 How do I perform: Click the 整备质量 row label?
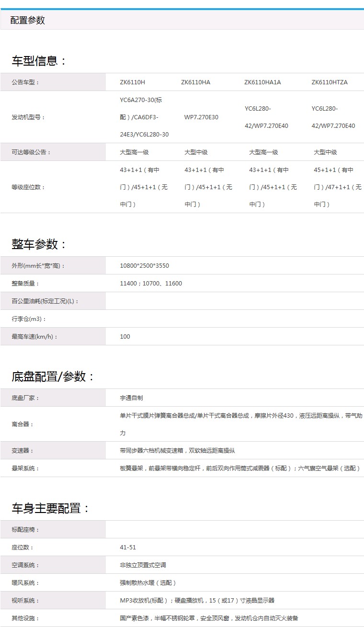[x=26, y=284]
